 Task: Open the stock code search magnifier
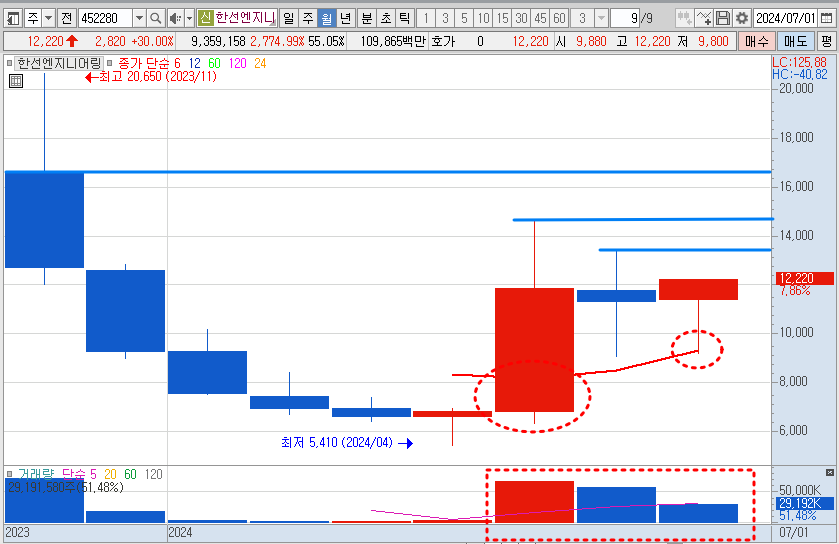point(155,19)
